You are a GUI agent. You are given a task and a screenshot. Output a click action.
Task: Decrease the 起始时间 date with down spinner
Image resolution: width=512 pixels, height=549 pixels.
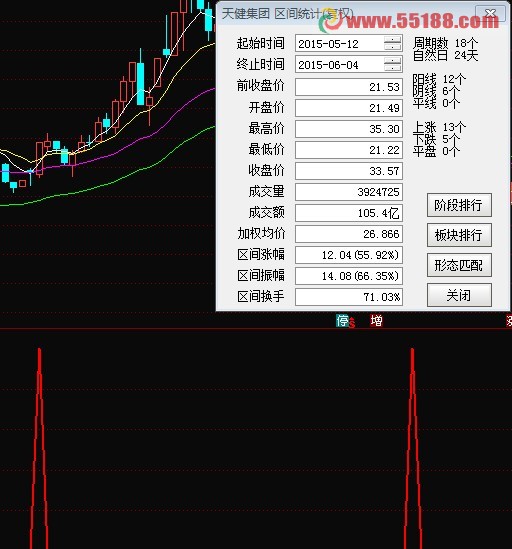click(x=392, y=47)
